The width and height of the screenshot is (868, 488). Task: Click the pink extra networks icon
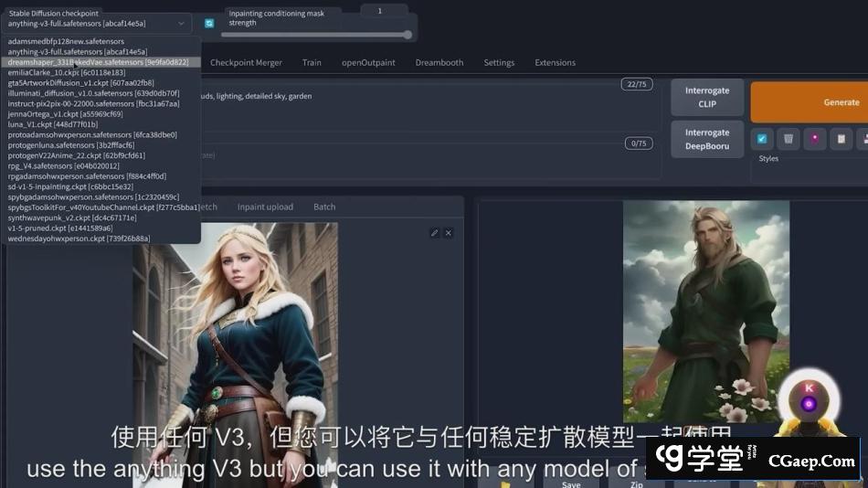814,139
